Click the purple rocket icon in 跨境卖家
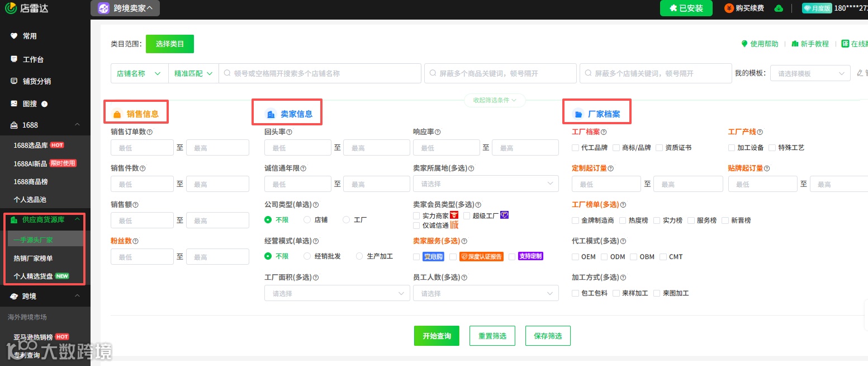The height and width of the screenshot is (366, 868). point(103,8)
